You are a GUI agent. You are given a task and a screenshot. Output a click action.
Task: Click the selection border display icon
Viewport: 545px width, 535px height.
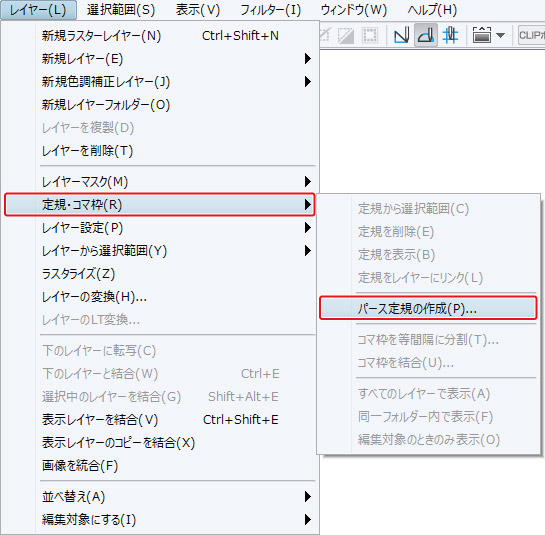pos(370,35)
